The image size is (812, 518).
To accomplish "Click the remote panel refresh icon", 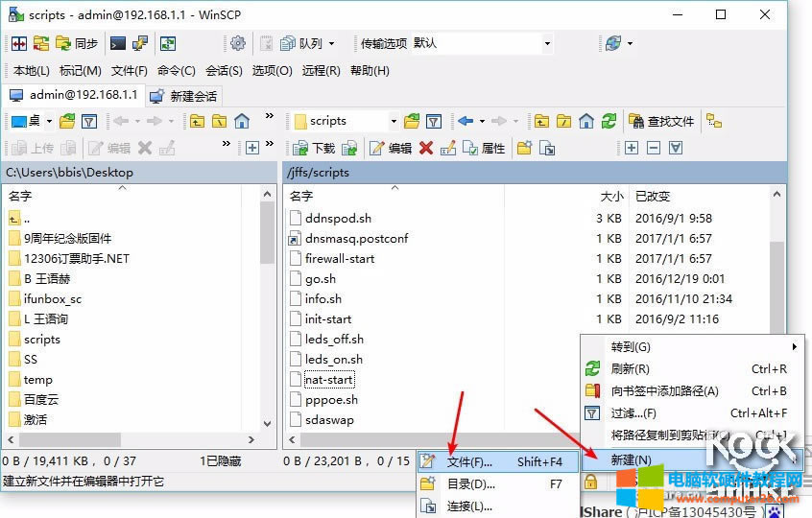I will [x=609, y=122].
